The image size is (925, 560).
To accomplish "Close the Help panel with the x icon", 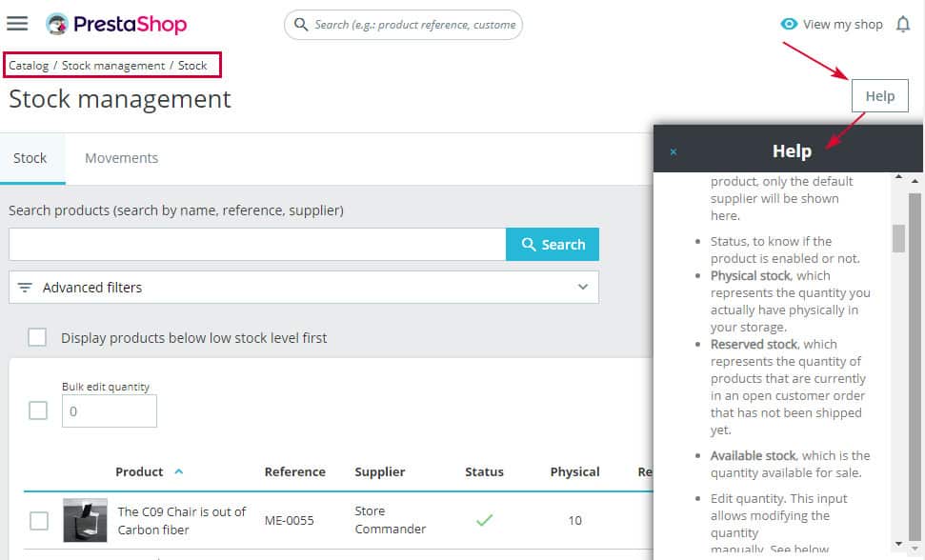I will [674, 151].
